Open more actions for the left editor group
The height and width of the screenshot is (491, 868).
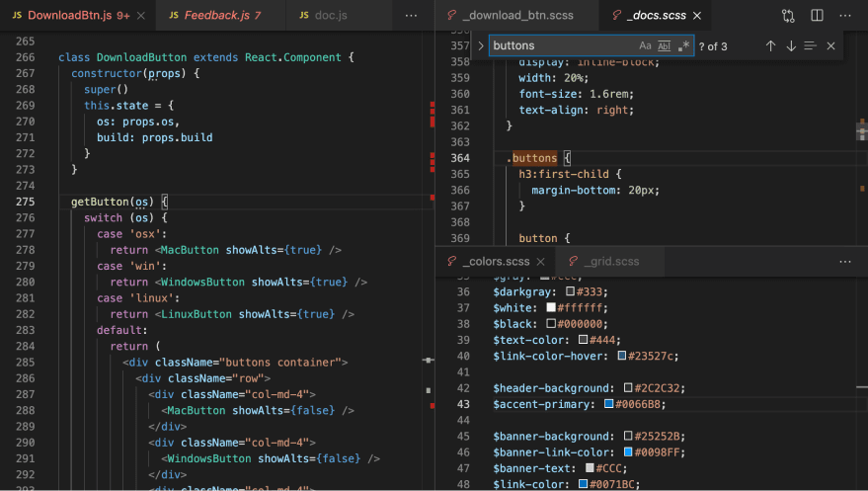point(411,16)
